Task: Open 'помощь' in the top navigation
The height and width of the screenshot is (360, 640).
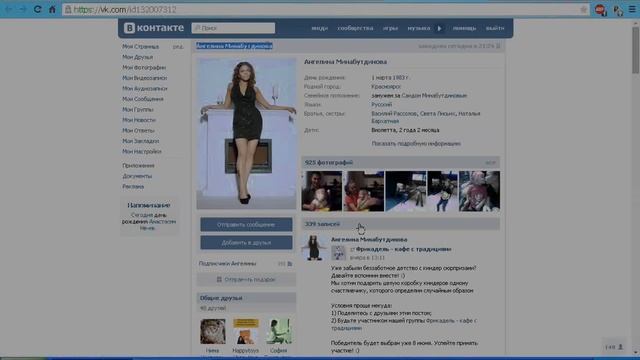Action: coord(464,28)
